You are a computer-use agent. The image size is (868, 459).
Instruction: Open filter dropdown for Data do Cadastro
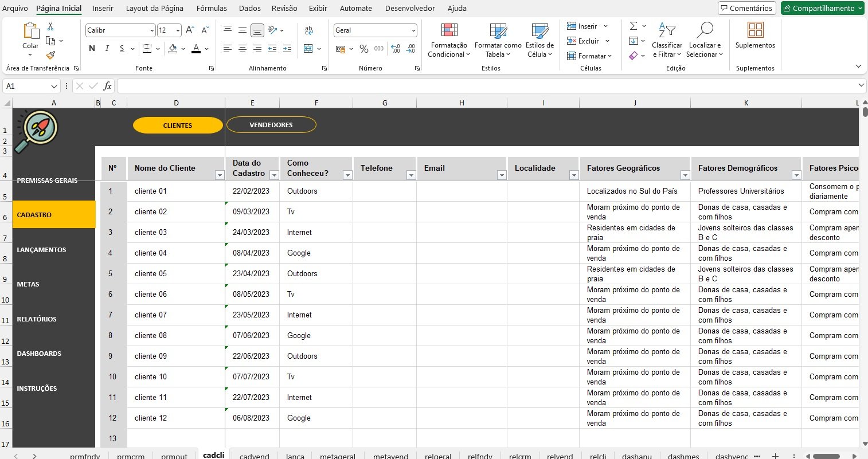pos(274,175)
